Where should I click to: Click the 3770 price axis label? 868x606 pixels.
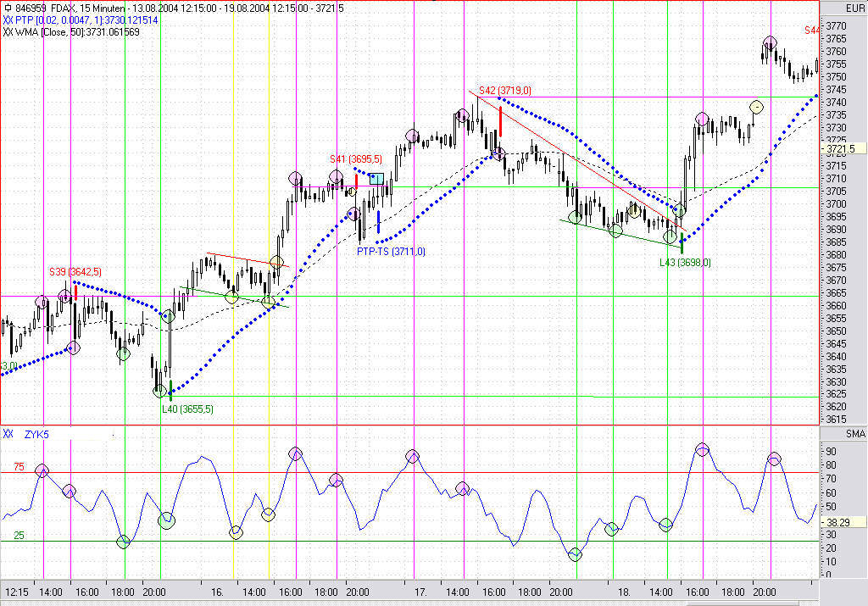pos(836,26)
